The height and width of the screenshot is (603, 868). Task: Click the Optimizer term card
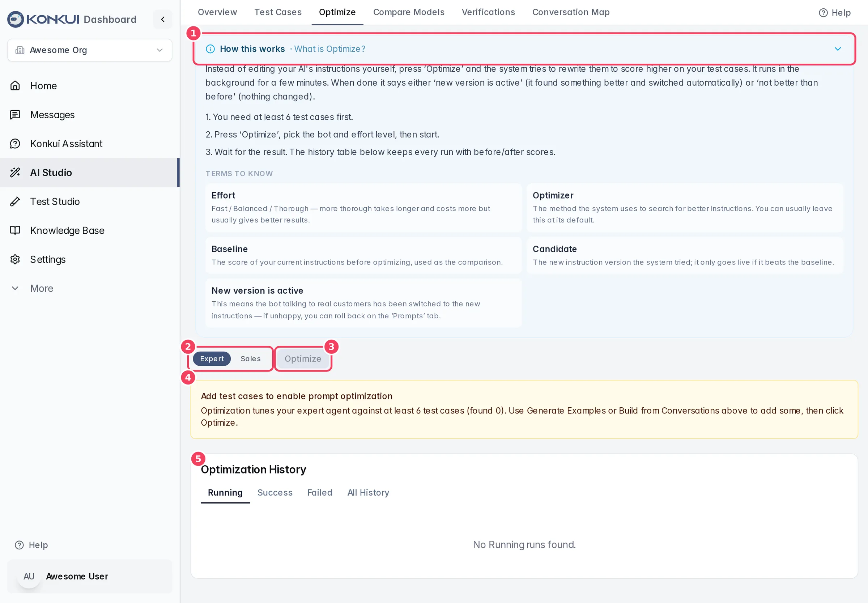click(685, 207)
